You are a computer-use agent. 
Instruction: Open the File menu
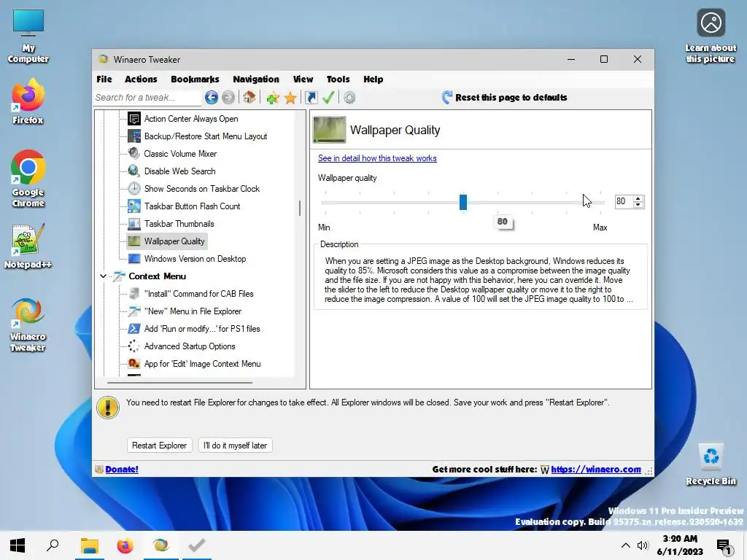[x=104, y=79]
